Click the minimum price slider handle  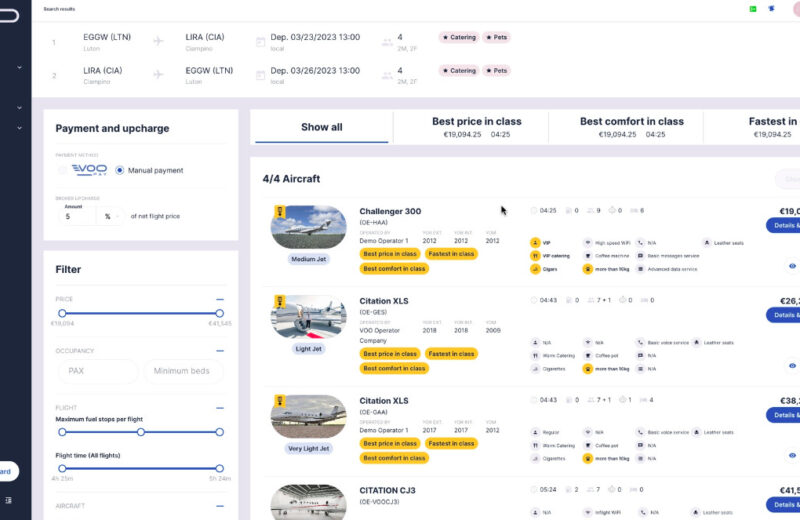(x=62, y=313)
